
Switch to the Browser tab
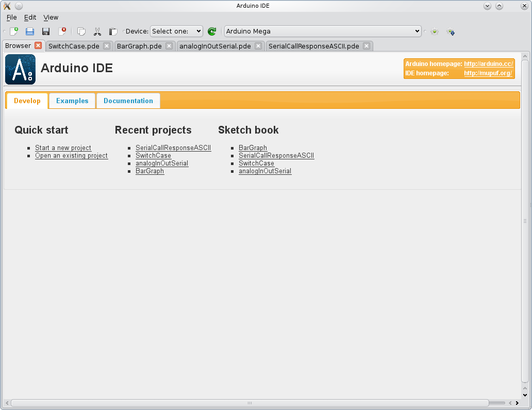[18, 45]
